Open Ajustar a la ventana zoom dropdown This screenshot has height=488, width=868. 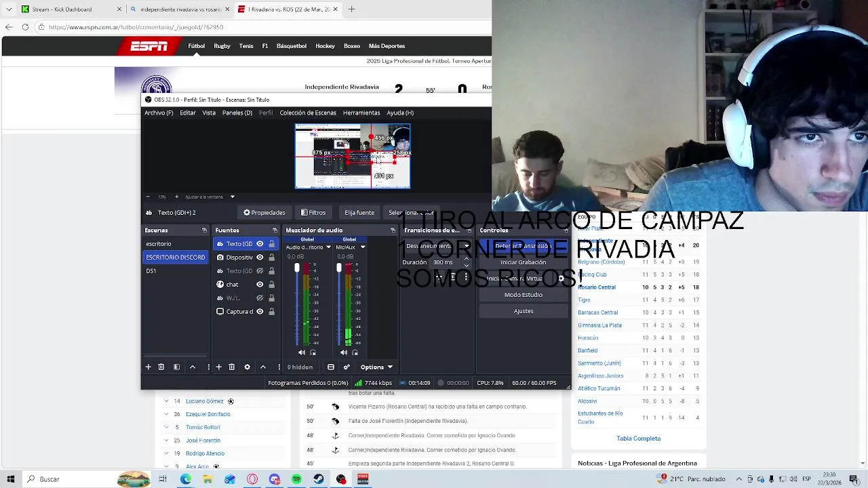tap(232, 197)
